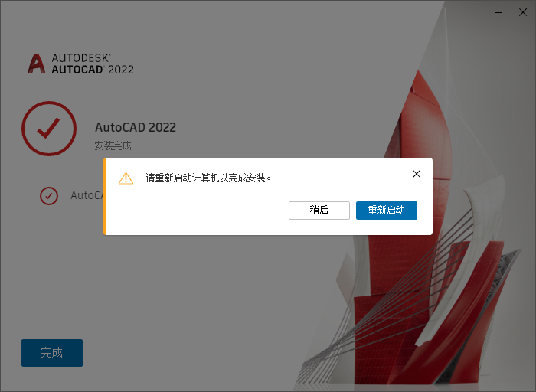Viewport: 536px width, 392px height.
Task: Click the Autodesk AutoCAD red A logo
Action: tap(36, 64)
